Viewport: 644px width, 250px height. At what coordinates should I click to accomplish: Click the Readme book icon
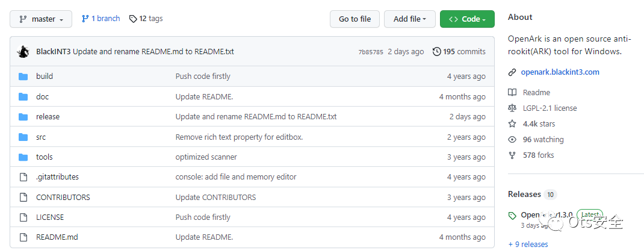512,93
